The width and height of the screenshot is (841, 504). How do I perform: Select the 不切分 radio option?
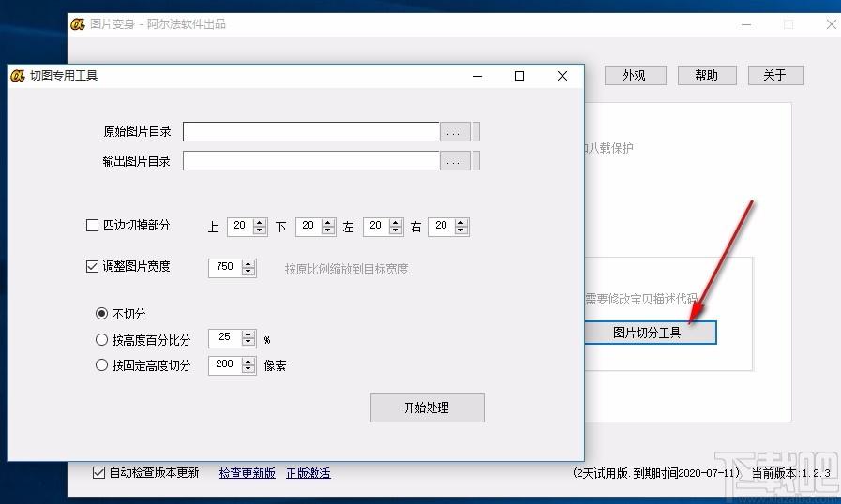click(101, 314)
